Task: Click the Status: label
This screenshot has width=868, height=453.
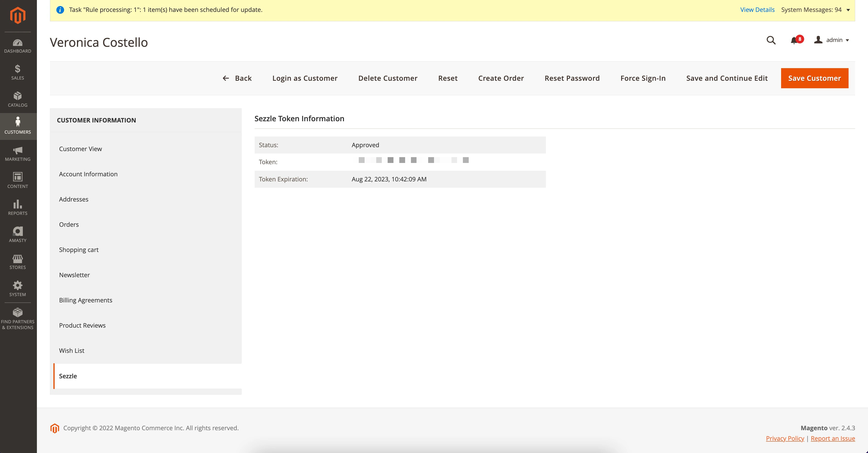Action: [x=268, y=145]
